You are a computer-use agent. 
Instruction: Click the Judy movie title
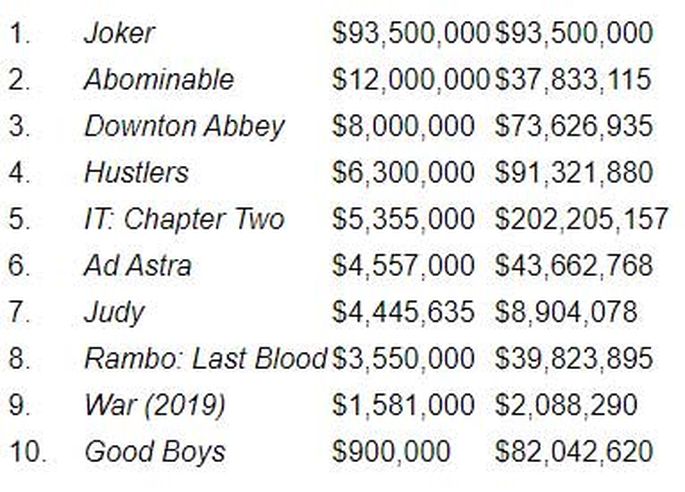click(x=114, y=313)
